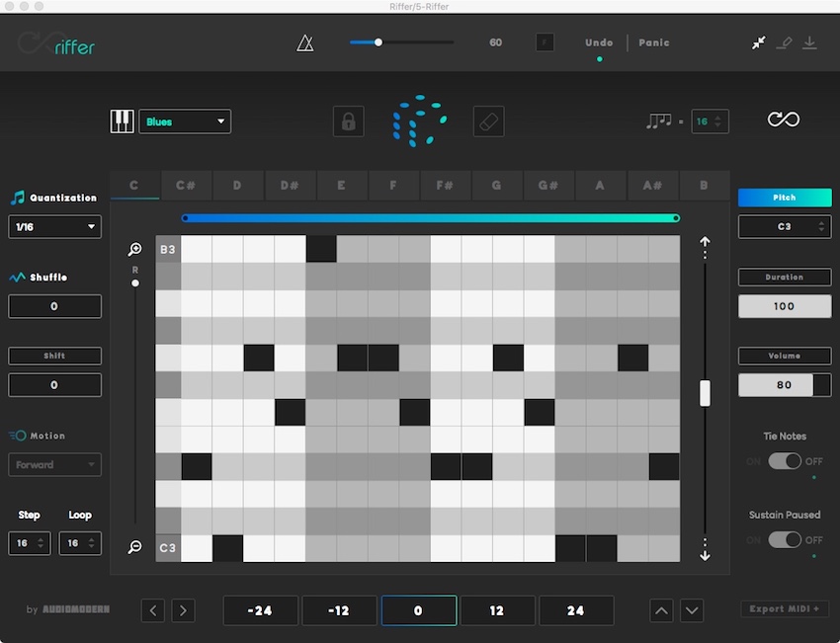The width and height of the screenshot is (840, 643).
Task: Click the Shuffle value field
Action: 54,306
